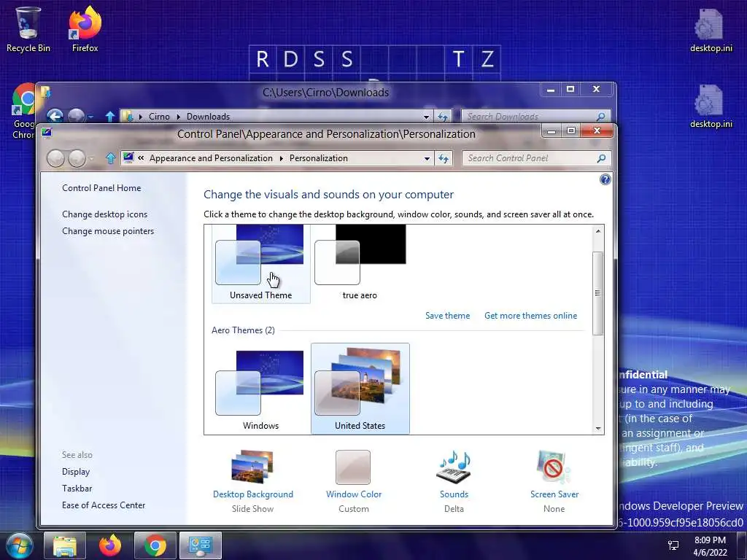Select the Unsaved Theme thumbnail

(x=260, y=263)
